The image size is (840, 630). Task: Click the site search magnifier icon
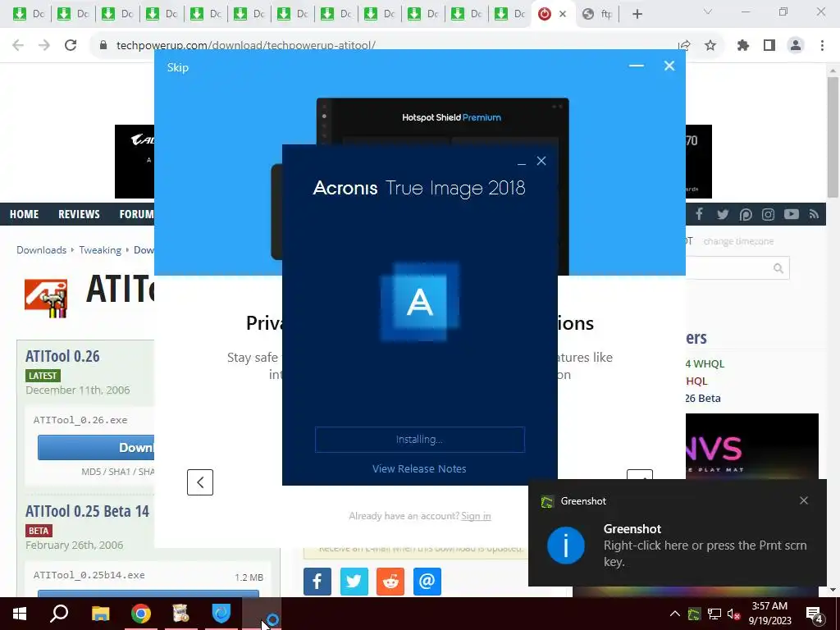(x=778, y=268)
